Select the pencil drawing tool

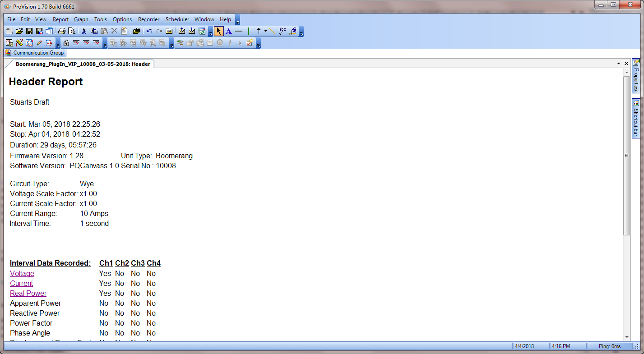click(40, 42)
